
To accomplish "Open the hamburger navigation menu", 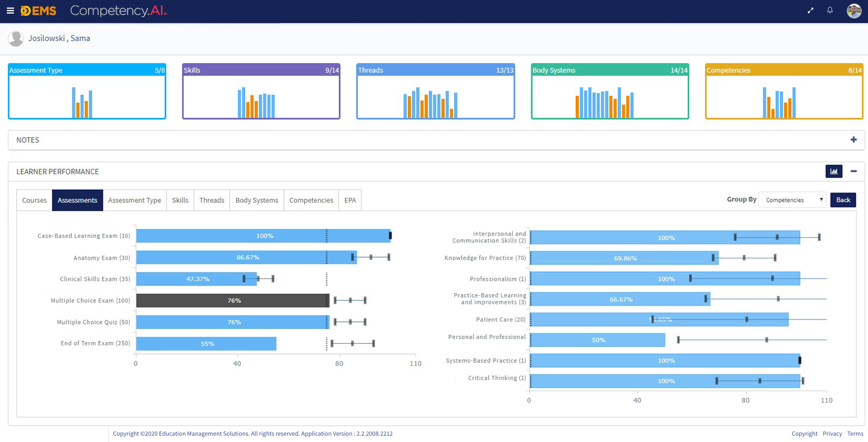I will point(10,11).
